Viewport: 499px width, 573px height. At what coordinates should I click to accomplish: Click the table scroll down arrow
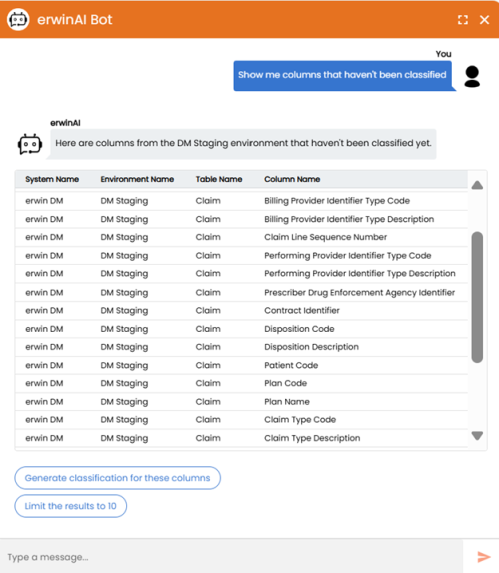pyautogui.click(x=477, y=436)
